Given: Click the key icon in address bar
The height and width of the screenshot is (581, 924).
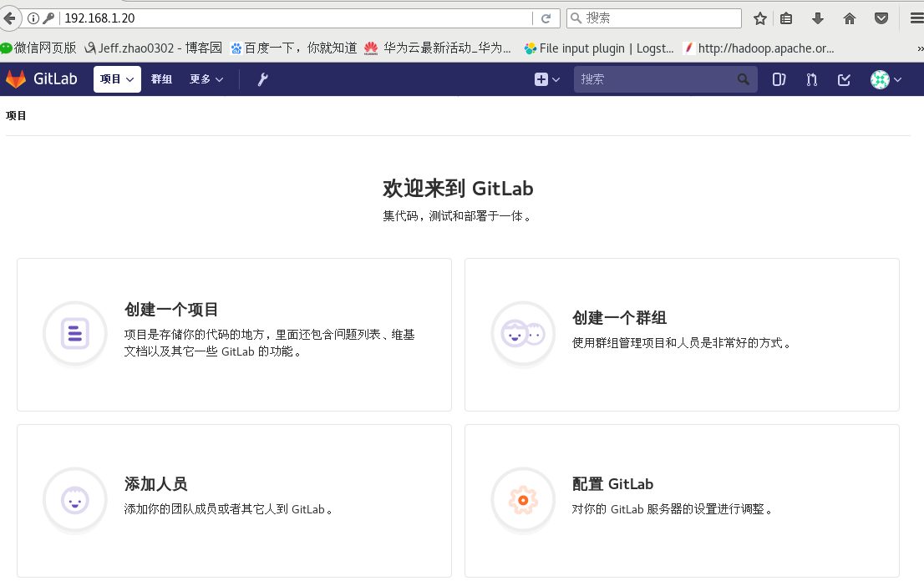Looking at the screenshot, I should tap(48, 18).
